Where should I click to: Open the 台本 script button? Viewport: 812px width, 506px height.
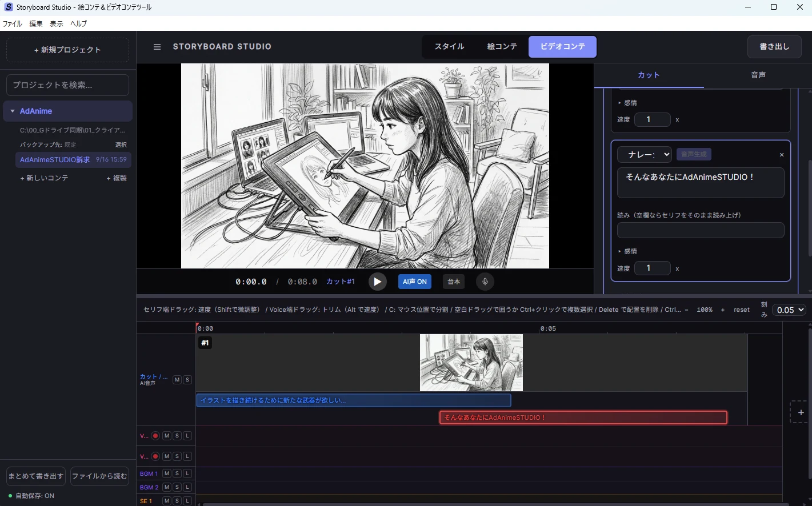454,282
